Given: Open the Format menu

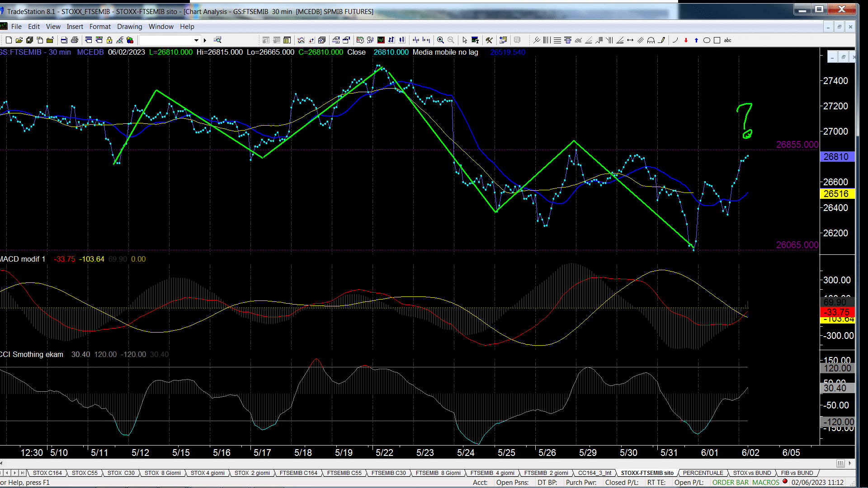Looking at the screenshot, I should click(x=100, y=27).
